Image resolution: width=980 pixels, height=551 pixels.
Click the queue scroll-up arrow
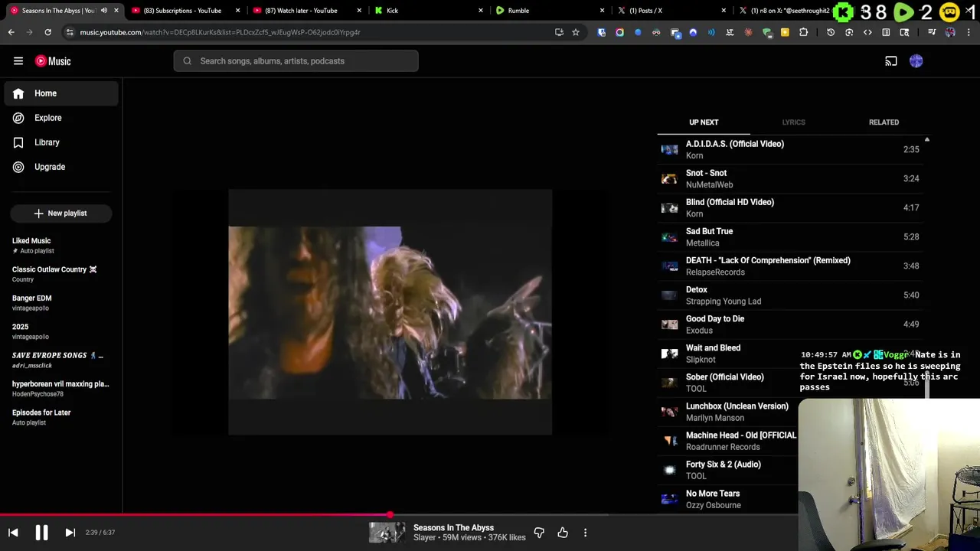pos(926,140)
